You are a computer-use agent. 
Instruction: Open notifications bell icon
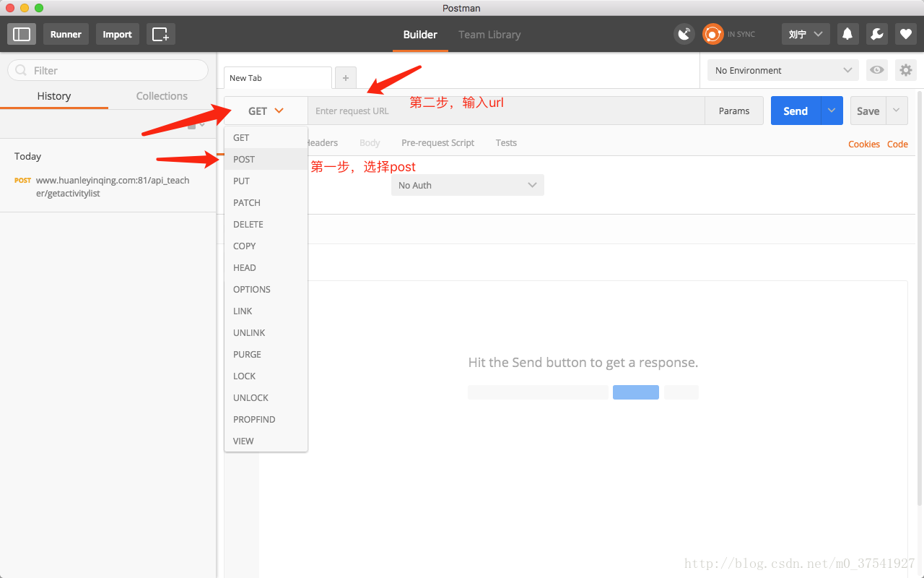coord(847,34)
